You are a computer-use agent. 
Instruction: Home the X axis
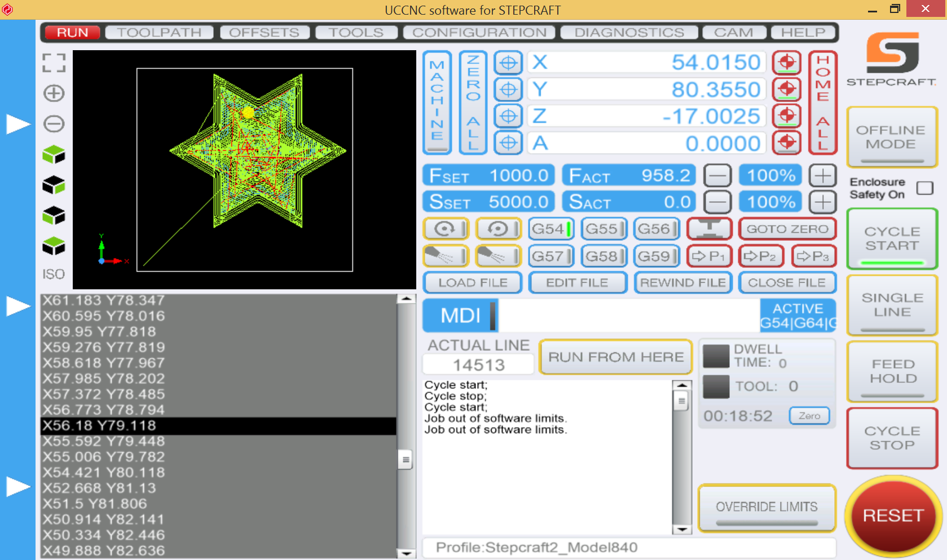click(787, 63)
